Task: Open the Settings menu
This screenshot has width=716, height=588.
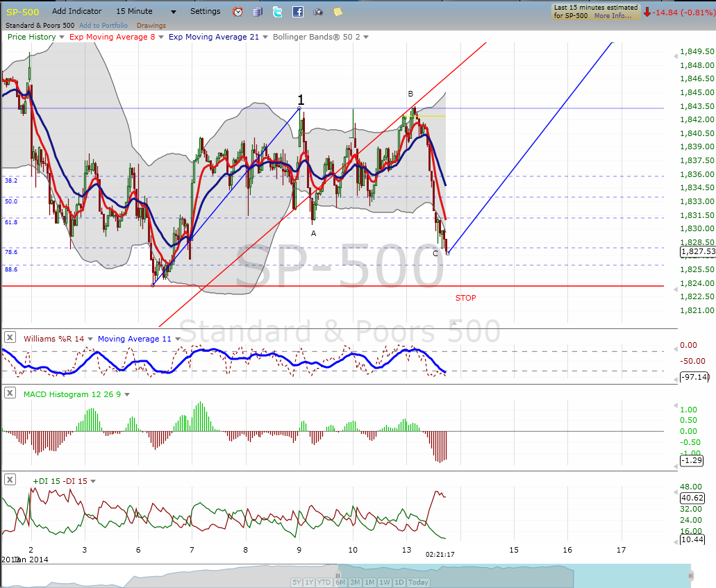Action: 205,11
